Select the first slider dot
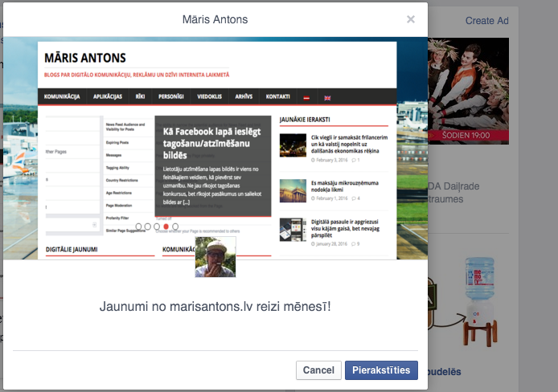 coord(138,227)
